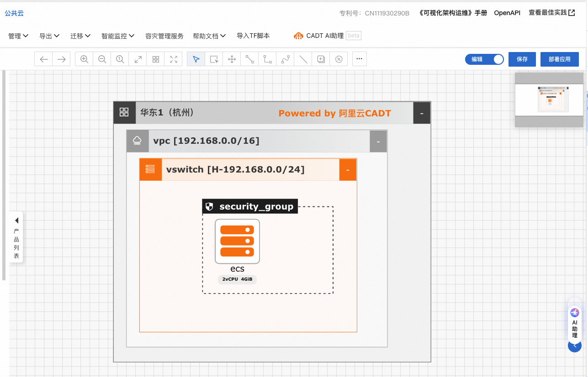Select the pan move tool
This screenshot has height=377, width=588.
point(232,59)
